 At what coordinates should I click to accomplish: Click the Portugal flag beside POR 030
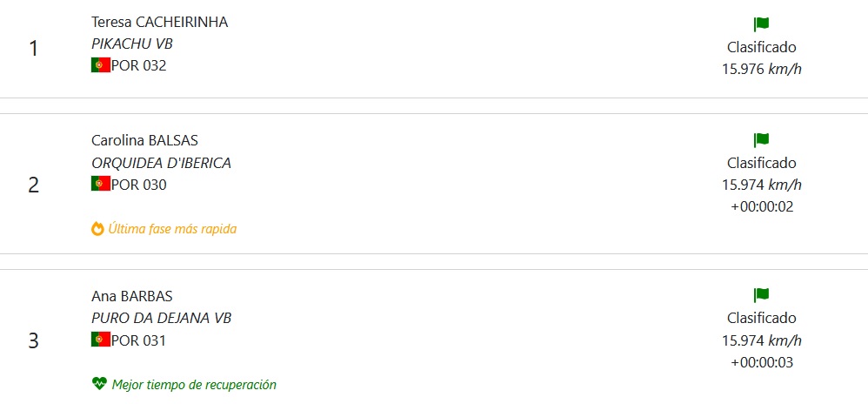coord(100,184)
